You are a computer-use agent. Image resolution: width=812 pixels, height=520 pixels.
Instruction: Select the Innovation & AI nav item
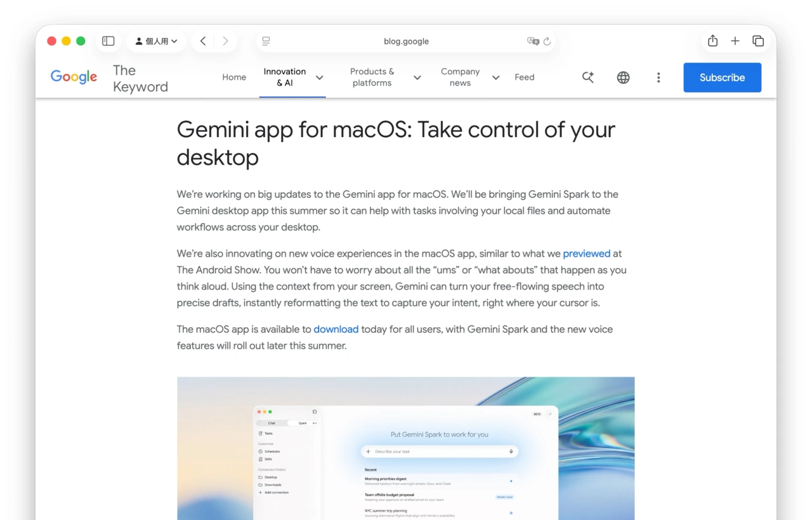(x=285, y=77)
